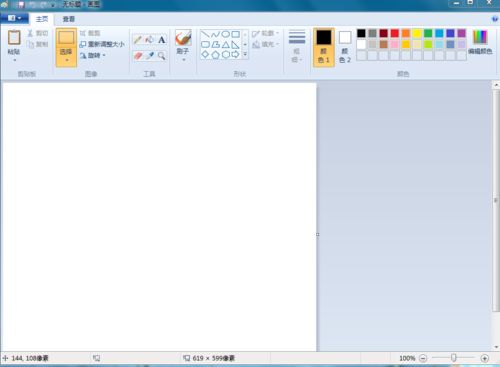Click the Paste clipboard icon
Image resolution: width=500 pixels, height=367 pixels.
pos(14,37)
